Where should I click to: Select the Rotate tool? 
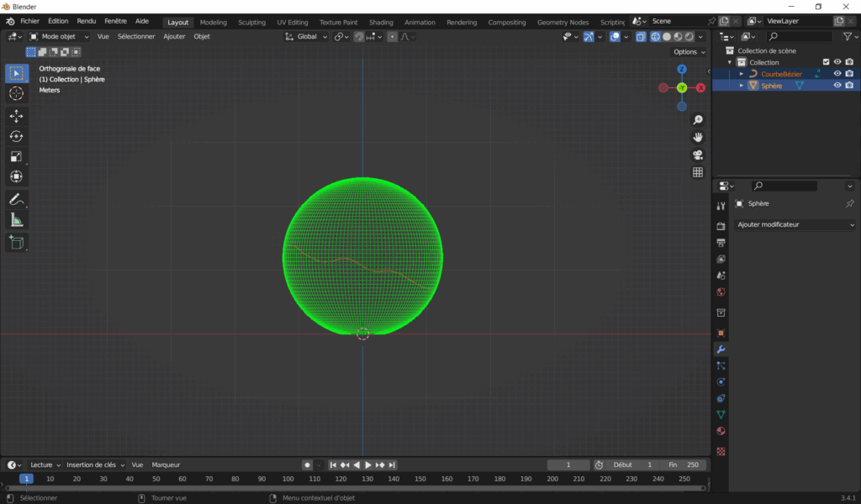click(x=17, y=136)
